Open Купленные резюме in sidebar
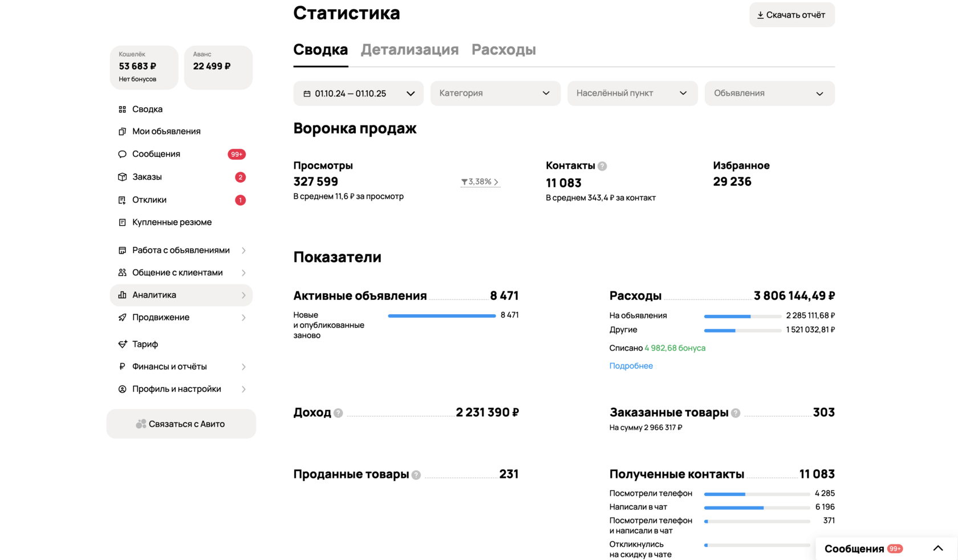 172,222
